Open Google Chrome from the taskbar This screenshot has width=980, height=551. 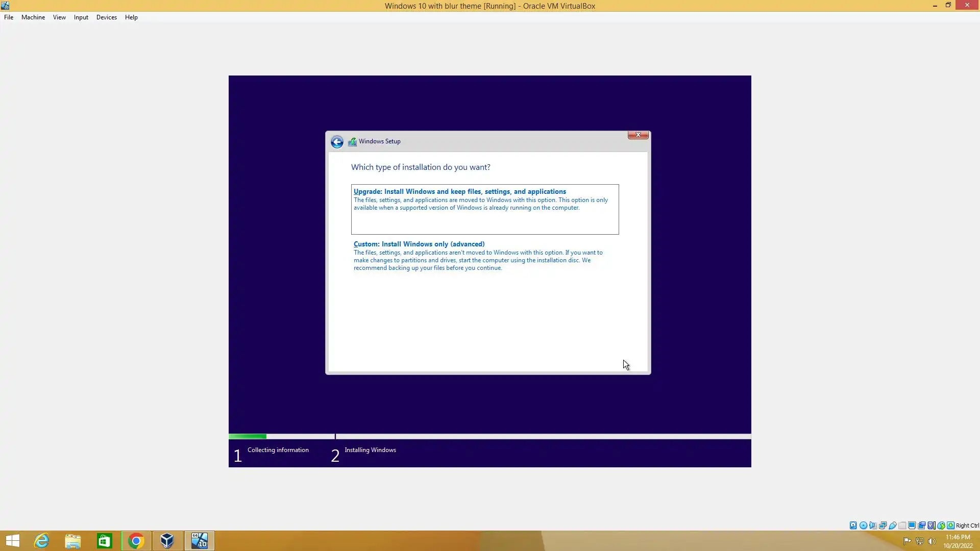click(136, 541)
